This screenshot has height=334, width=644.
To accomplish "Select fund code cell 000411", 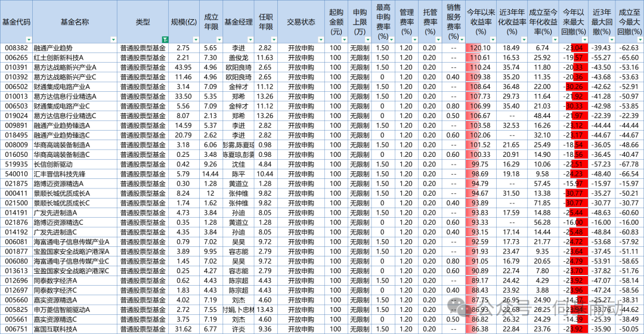I will 17,193.
